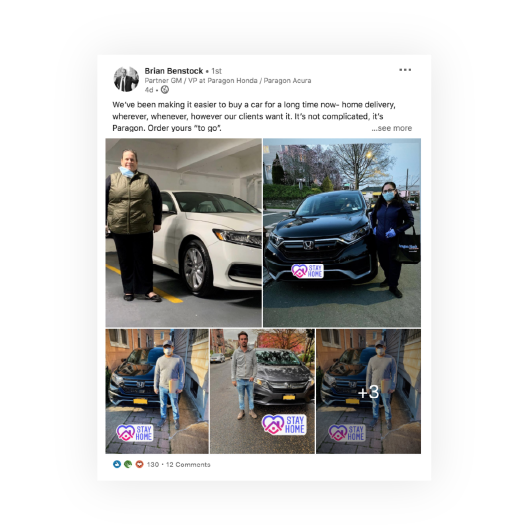
Task: Open the 130 reactions count
Action: coord(153,464)
